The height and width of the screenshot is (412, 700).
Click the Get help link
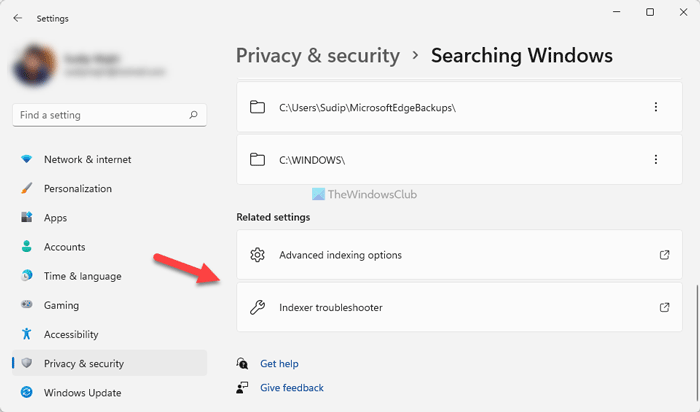279,364
